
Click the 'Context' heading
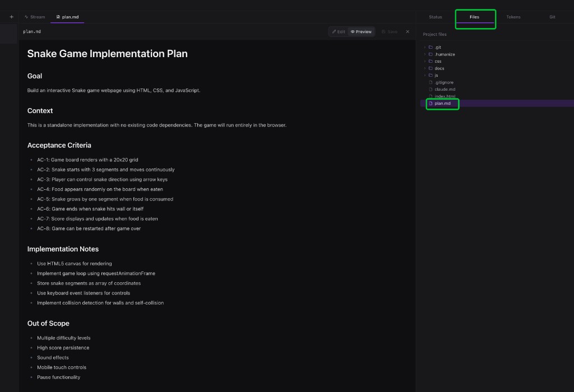(x=40, y=111)
